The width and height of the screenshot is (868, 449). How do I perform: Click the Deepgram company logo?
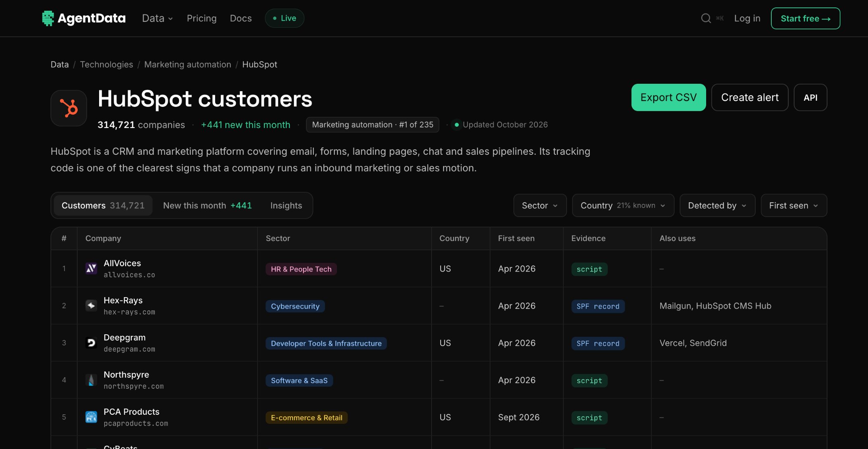(91, 343)
